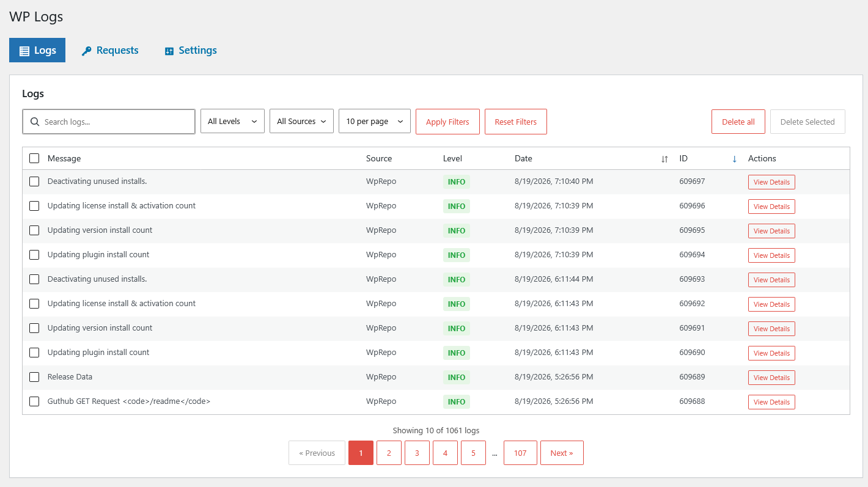Tick the select-all checkbox in header
Image resolution: width=868 pixels, height=487 pixels.
34,158
